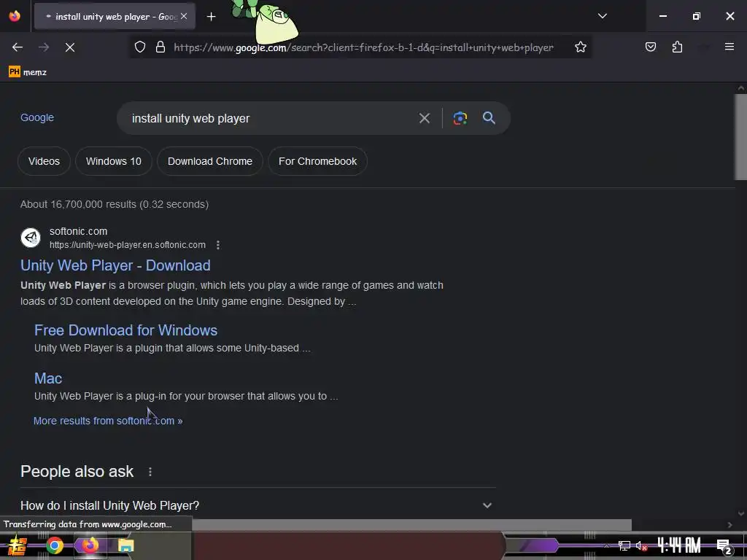This screenshot has height=560, width=747.
Task: Click the muted volume tray icon
Action: click(x=642, y=545)
